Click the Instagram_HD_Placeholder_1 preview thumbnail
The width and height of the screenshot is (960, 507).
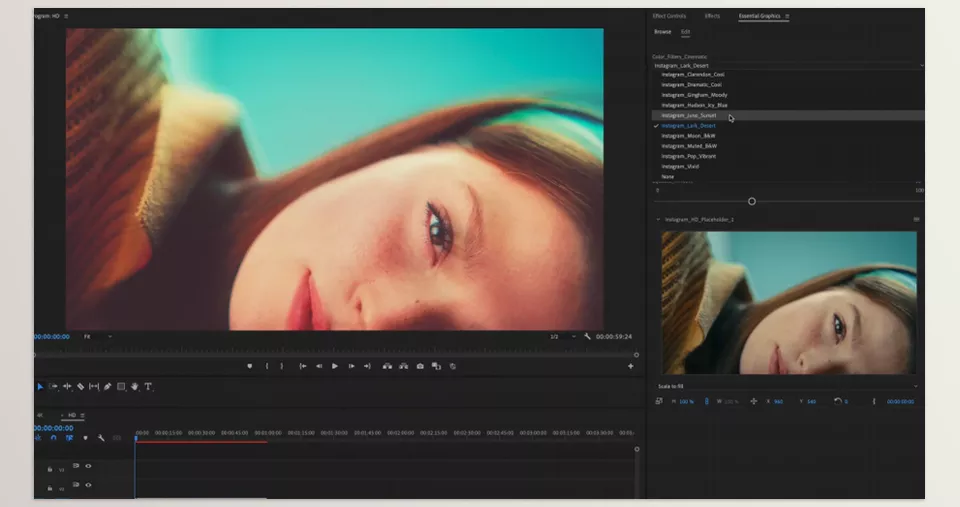point(789,302)
